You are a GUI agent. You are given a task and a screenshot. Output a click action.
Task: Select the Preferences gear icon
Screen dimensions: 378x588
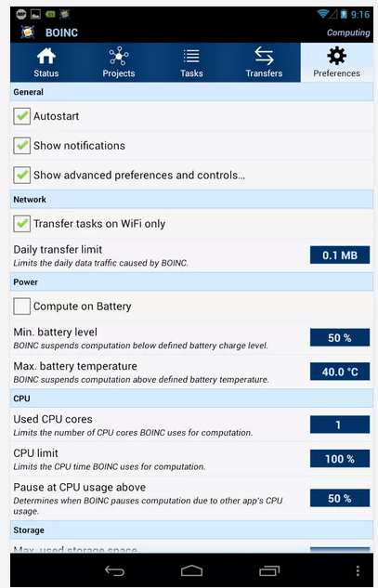click(x=337, y=56)
